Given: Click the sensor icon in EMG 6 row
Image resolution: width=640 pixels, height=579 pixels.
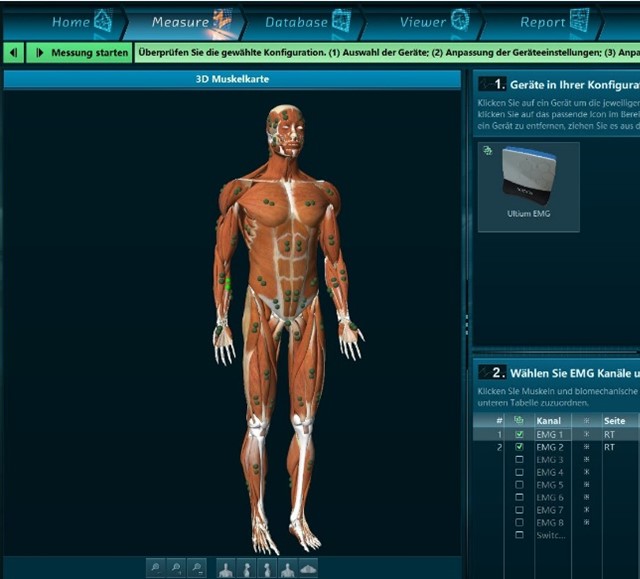Looking at the screenshot, I should (x=587, y=497).
